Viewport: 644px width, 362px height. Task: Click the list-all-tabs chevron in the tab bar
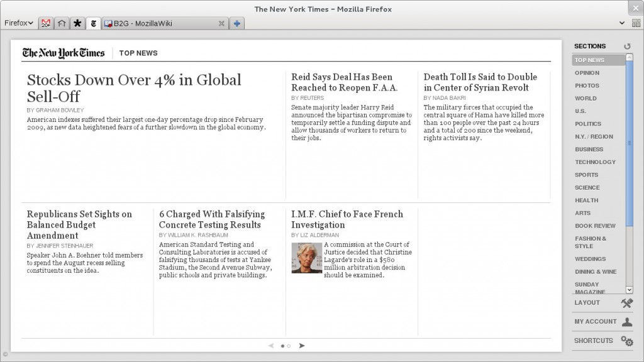(x=622, y=23)
